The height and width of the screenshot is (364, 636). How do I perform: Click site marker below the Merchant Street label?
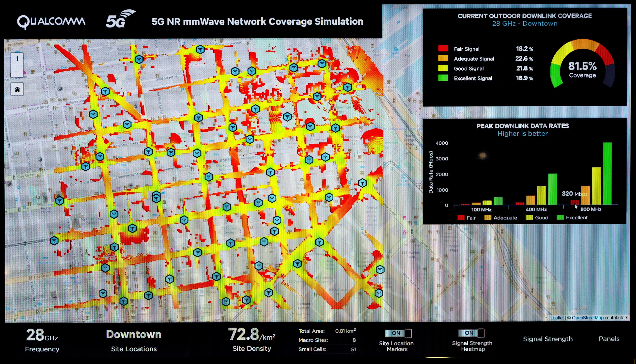pos(148,152)
